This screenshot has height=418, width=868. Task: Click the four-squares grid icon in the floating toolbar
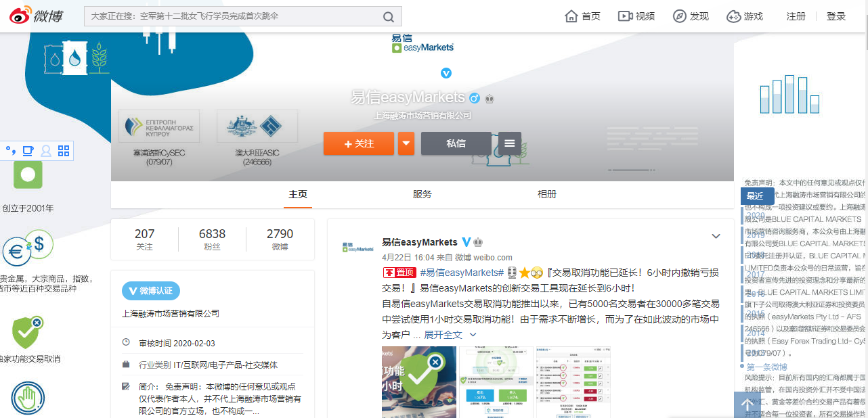pos(64,150)
